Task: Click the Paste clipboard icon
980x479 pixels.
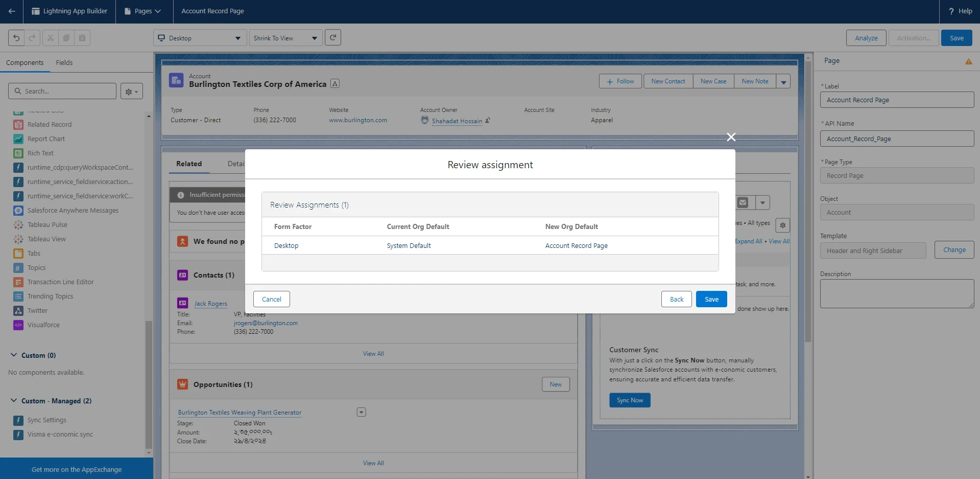Action: (82, 38)
